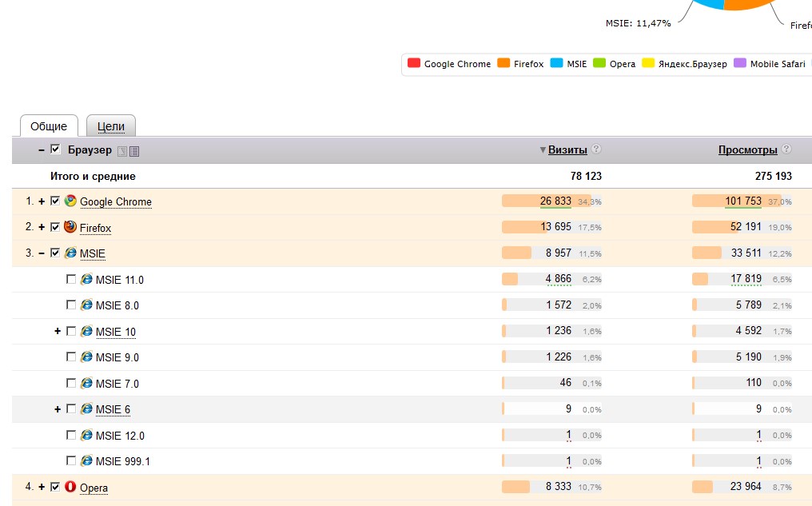812x506 pixels.
Task: Click the MSIE: 11,47% chart label
Action: click(638, 23)
